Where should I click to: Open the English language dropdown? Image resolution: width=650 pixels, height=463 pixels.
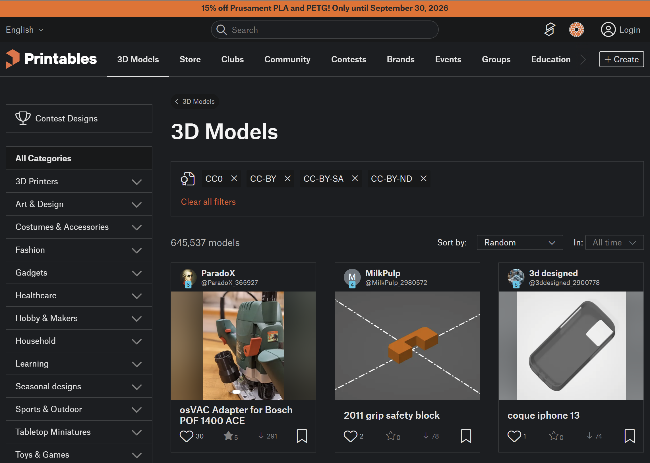point(24,30)
